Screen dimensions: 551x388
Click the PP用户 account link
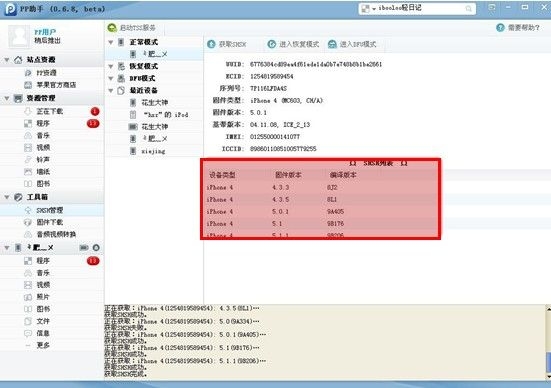click(45, 32)
